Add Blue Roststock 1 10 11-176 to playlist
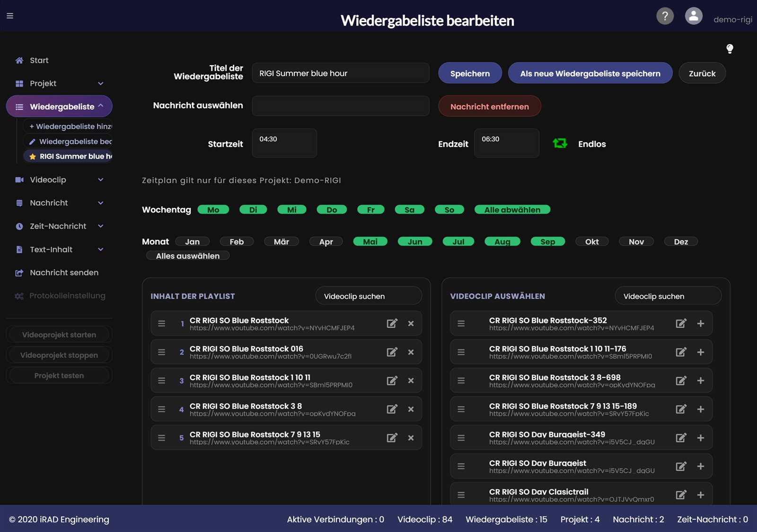The height and width of the screenshot is (532, 757). click(x=701, y=352)
